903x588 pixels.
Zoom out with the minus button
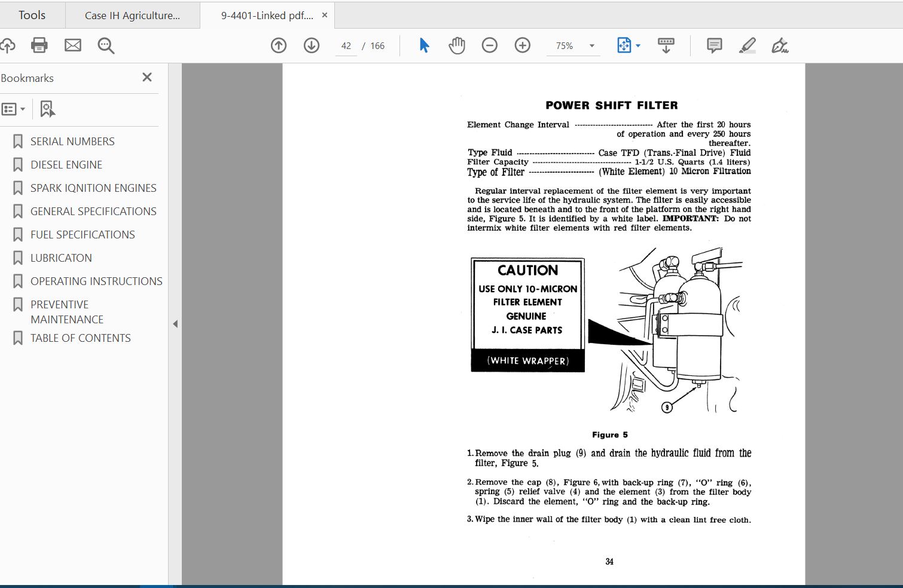click(490, 45)
